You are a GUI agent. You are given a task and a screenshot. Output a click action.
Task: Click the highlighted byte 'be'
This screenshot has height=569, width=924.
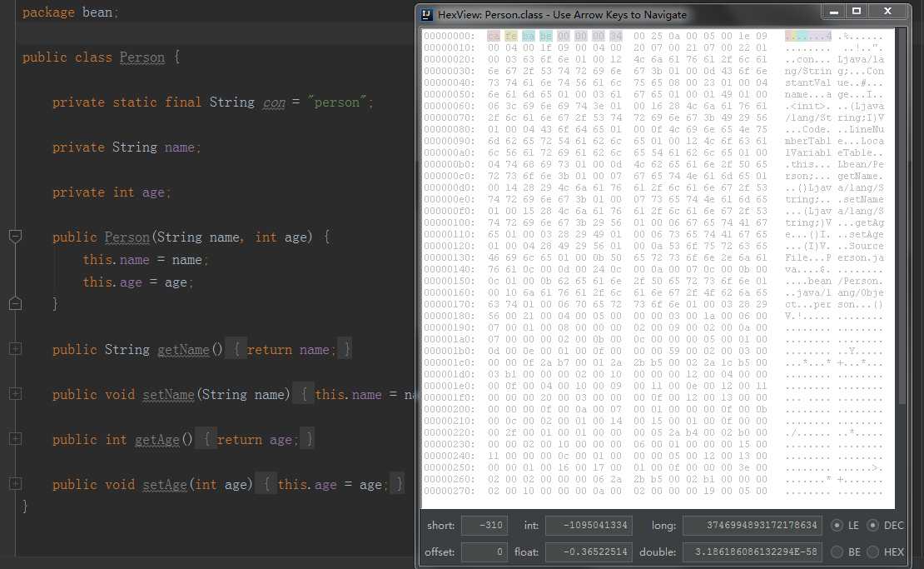[x=546, y=37]
